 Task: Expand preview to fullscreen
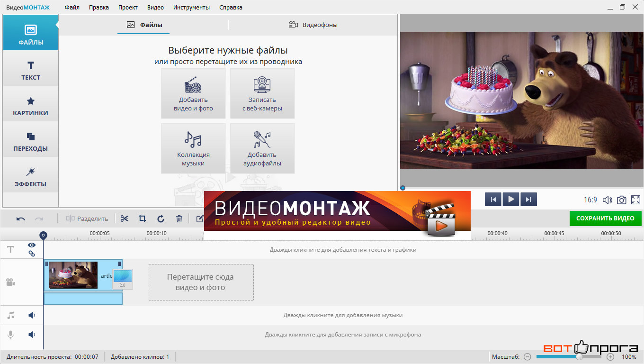tap(635, 200)
